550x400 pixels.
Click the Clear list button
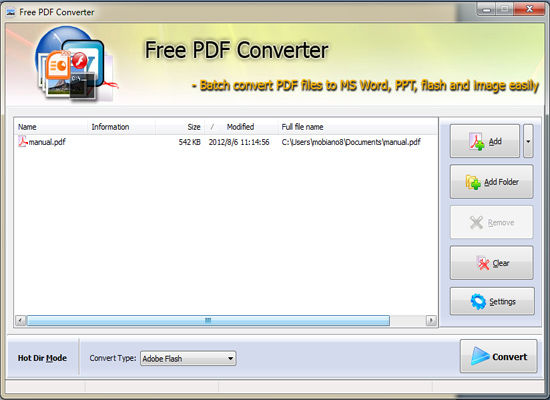[x=492, y=263]
